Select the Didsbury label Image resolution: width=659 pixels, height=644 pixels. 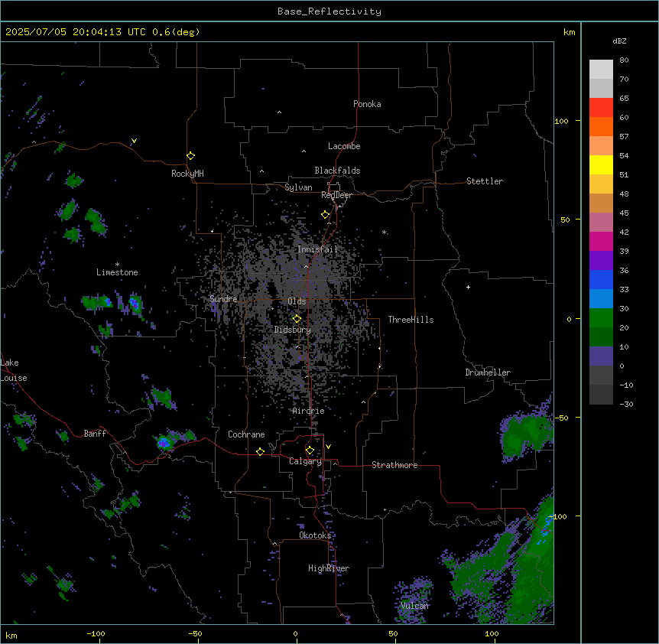pos(293,330)
